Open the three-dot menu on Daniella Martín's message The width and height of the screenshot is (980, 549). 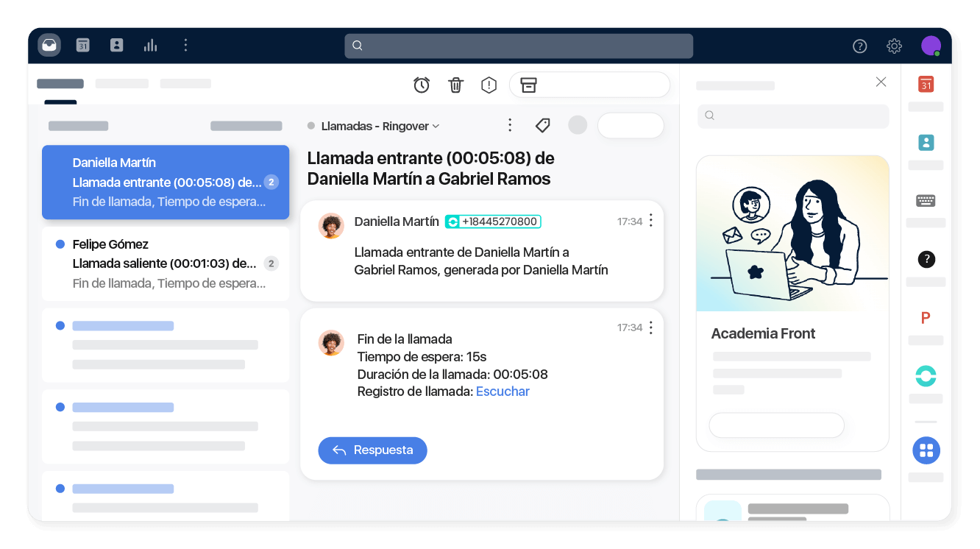(650, 220)
